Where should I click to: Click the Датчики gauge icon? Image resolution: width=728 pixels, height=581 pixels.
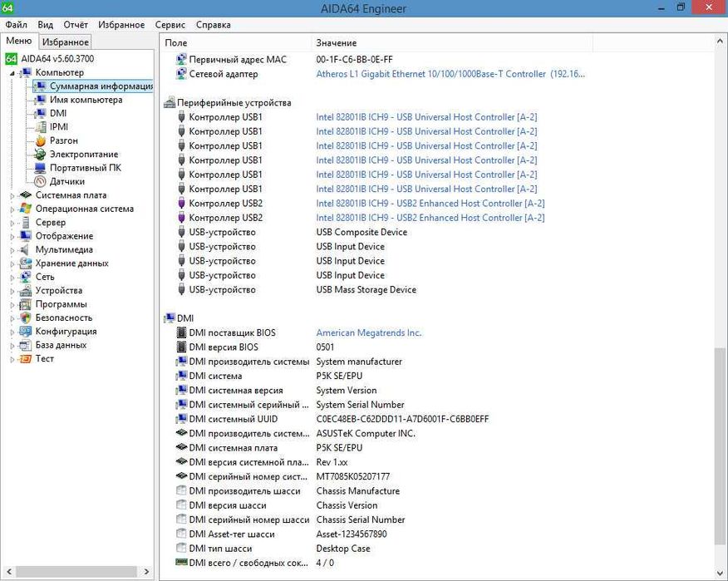[41, 181]
